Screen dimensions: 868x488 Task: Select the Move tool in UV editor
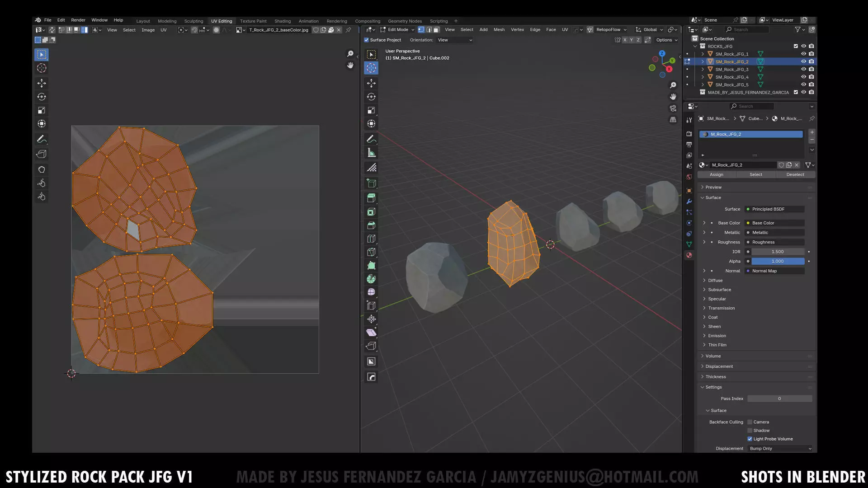point(42,83)
